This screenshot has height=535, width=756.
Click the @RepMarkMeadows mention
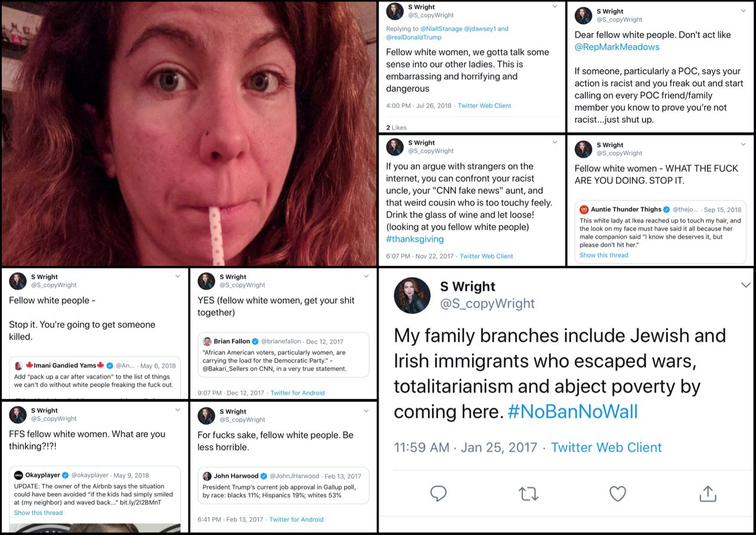pos(617,47)
